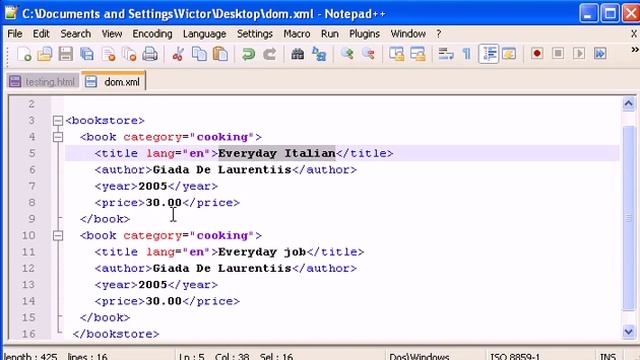Undo last action with green arrow
640x360 pixels.
(x=248, y=54)
